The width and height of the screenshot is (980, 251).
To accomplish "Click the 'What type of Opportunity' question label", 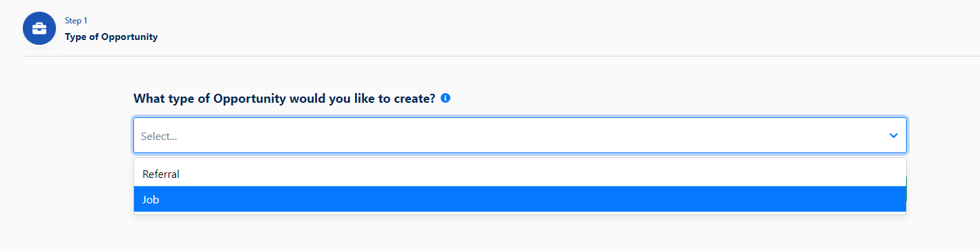I will [x=284, y=98].
